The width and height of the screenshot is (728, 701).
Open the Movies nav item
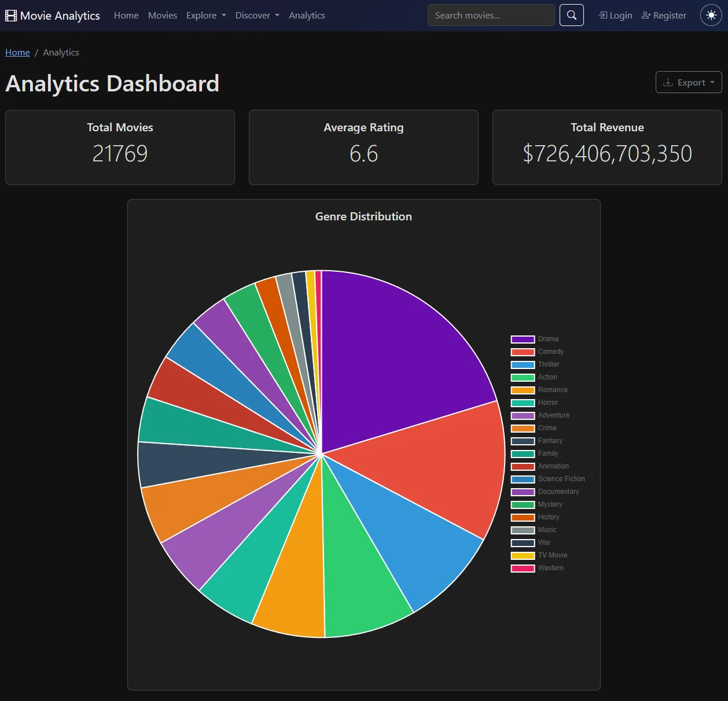pos(163,16)
